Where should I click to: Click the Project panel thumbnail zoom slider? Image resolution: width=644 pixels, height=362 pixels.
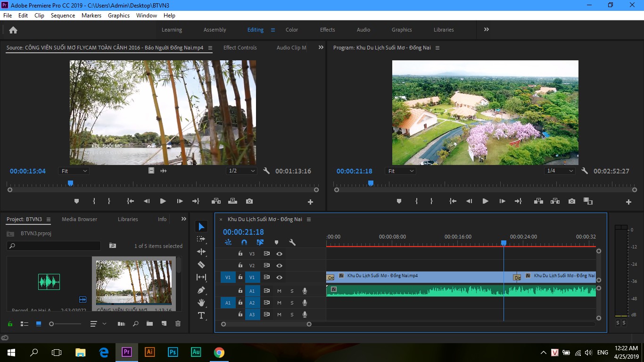[x=65, y=324]
